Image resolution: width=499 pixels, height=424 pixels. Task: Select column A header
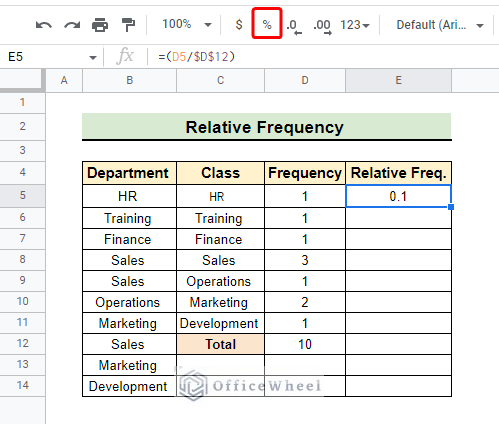(x=64, y=80)
